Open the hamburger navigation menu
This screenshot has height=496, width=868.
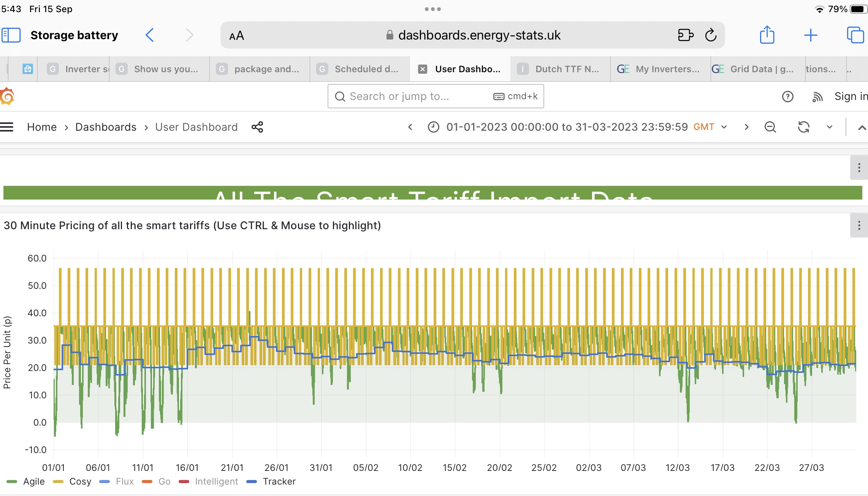7,127
